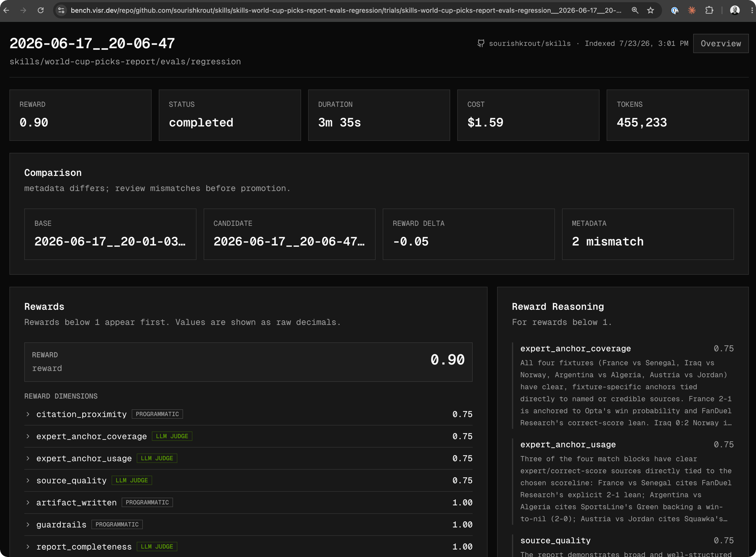Expand the expert_anchor_coverage reward dimension
This screenshot has height=557, width=756.
248,436
